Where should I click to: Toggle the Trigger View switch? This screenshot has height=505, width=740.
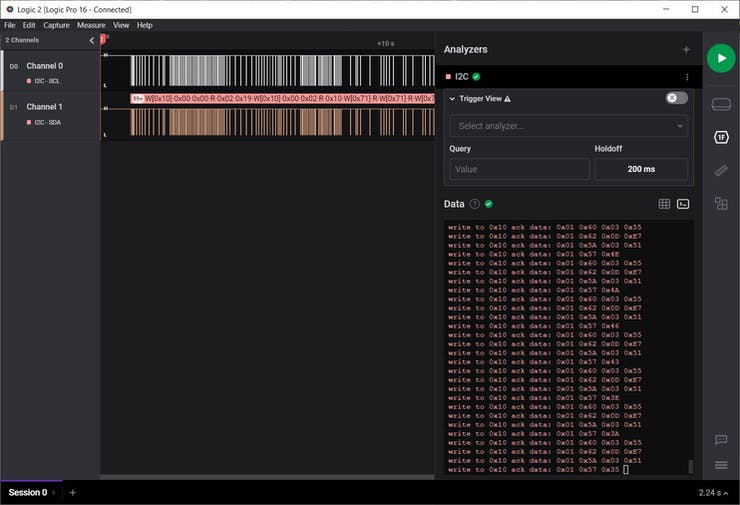[x=677, y=98]
